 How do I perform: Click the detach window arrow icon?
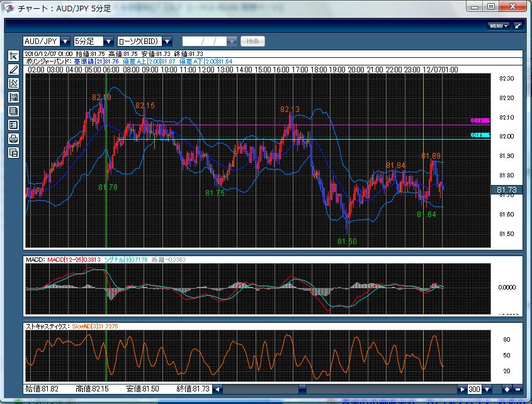pos(518,26)
